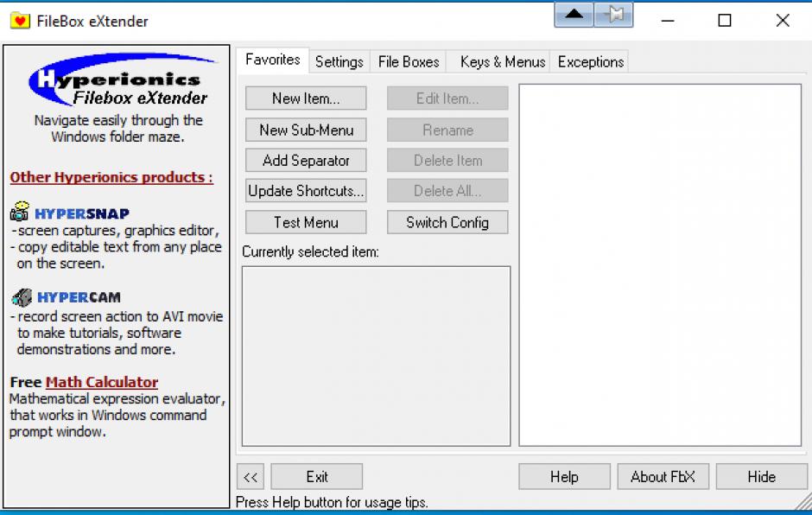
Task: Click the Test Menu button
Action: (x=306, y=222)
